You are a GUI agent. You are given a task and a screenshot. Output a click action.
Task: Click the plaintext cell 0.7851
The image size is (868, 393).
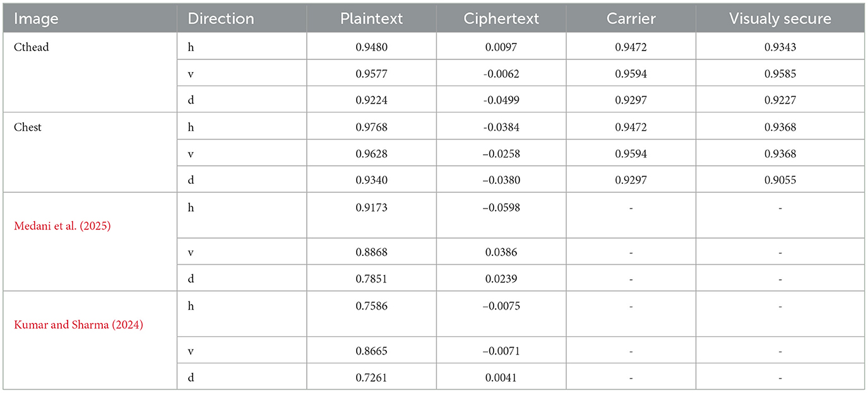click(371, 279)
